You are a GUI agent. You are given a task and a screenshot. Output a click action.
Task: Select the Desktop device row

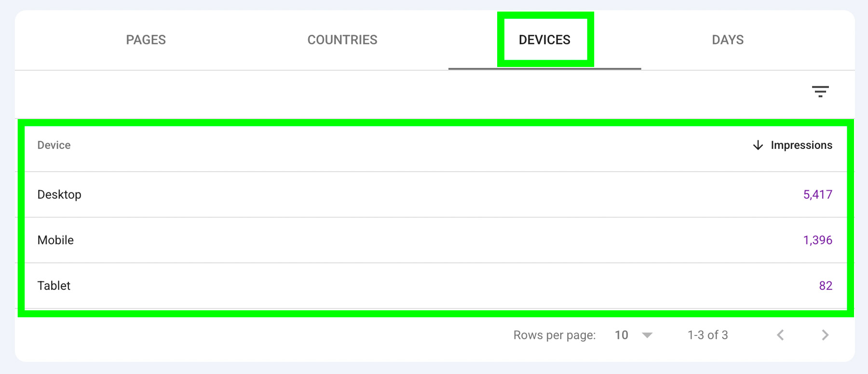435,195
